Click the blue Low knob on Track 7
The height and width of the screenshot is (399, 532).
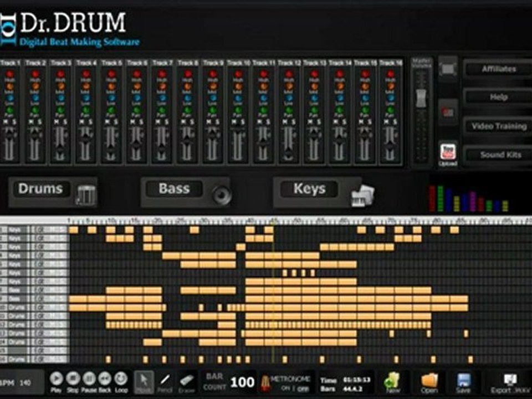pyautogui.click(x=162, y=99)
